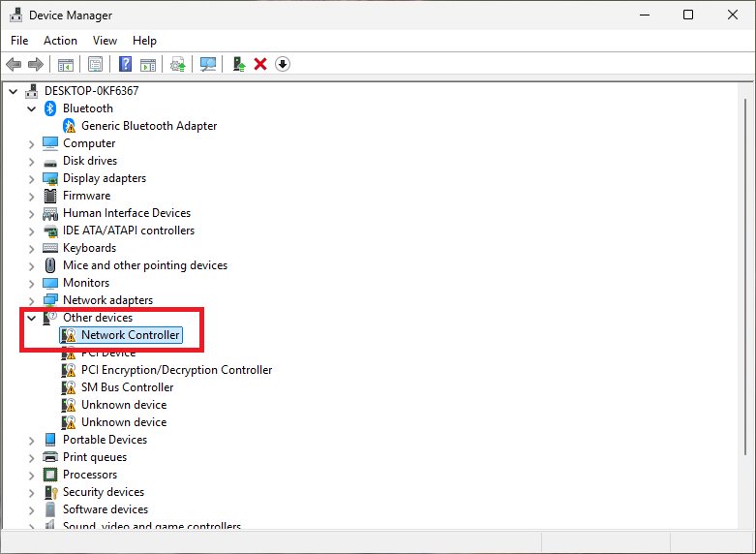Click the Firmware chip icon
This screenshot has width=756, height=554.
[x=50, y=196]
